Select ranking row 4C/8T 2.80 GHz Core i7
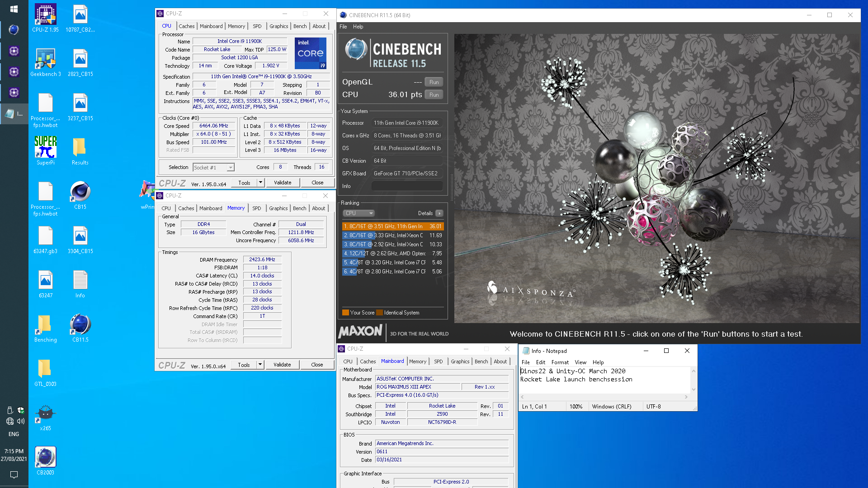 [393, 272]
